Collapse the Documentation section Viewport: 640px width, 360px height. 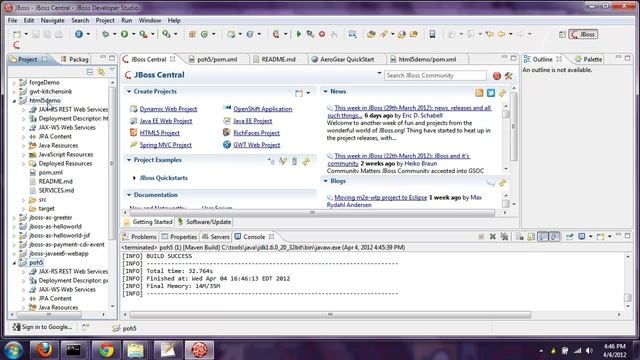pyautogui.click(x=129, y=195)
